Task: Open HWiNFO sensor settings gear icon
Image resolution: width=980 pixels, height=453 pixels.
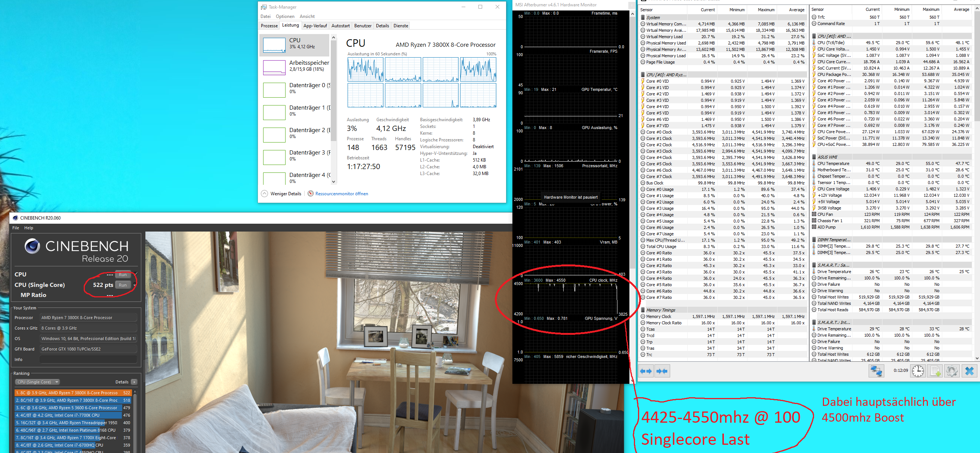Action: point(952,371)
